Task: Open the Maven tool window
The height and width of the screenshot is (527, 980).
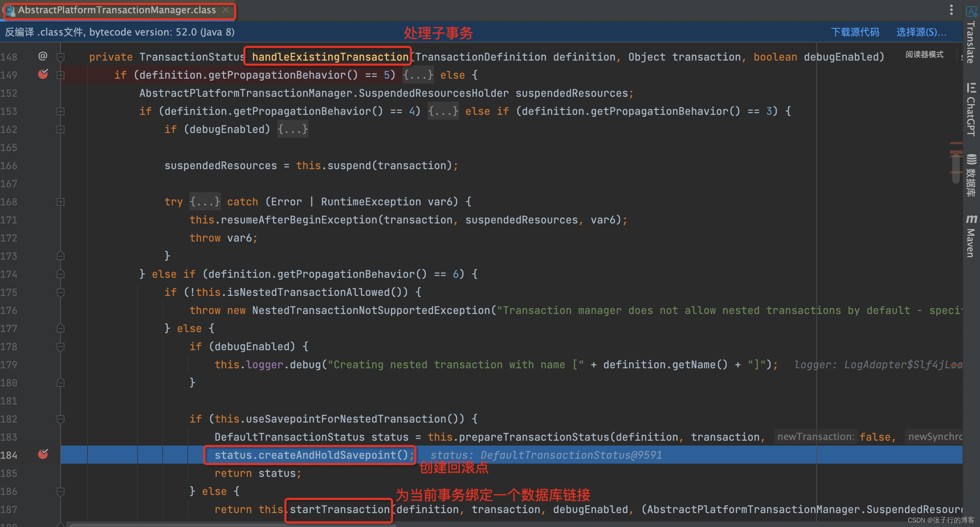Action: click(x=971, y=236)
